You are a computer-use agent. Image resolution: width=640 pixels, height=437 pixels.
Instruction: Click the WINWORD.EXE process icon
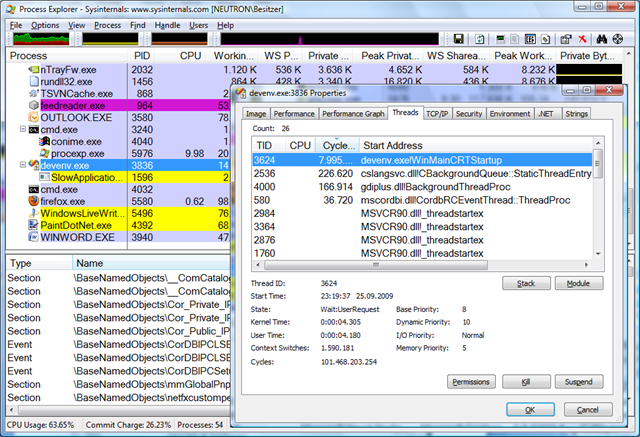pos(34,237)
